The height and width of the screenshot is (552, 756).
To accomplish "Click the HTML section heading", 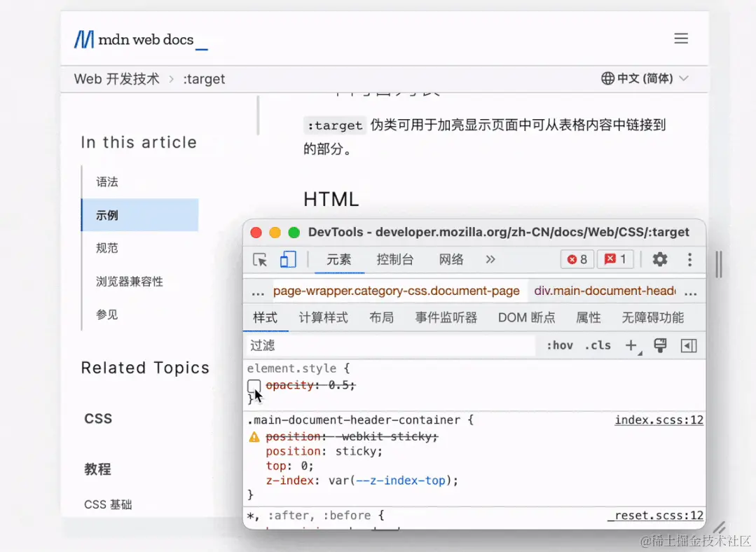I will [x=331, y=199].
